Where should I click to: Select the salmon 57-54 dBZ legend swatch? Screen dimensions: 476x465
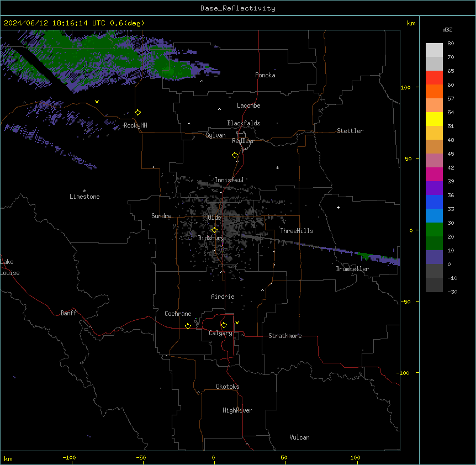click(434, 105)
